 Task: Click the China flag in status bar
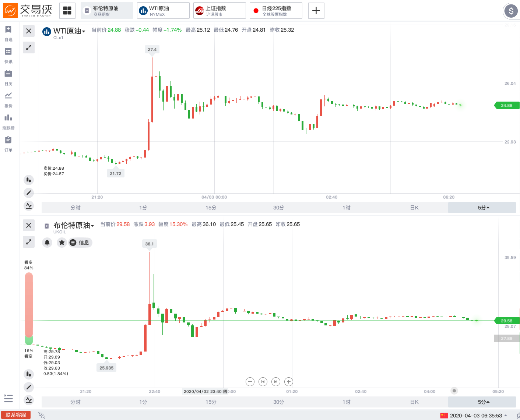pyautogui.click(x=444, y=416)
